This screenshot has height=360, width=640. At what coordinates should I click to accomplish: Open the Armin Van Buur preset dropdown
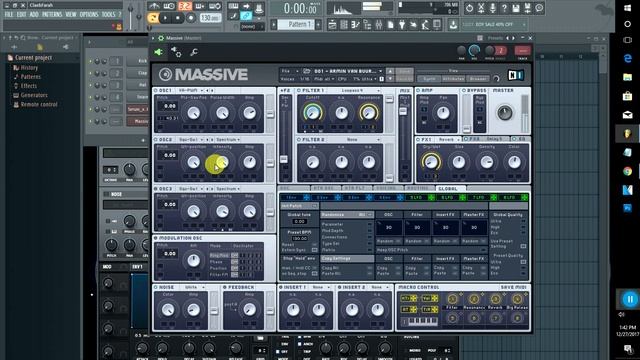point(347,71)
